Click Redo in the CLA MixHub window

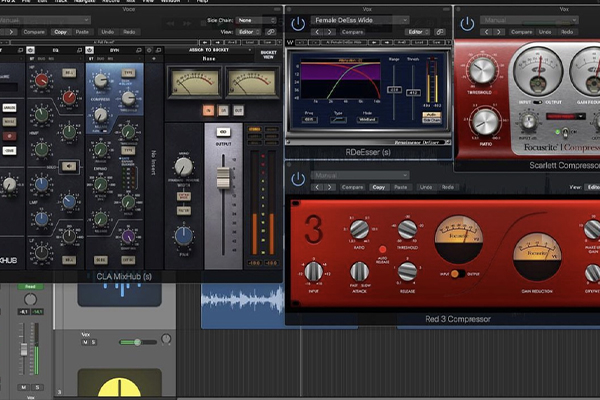(x=129, y=32)
